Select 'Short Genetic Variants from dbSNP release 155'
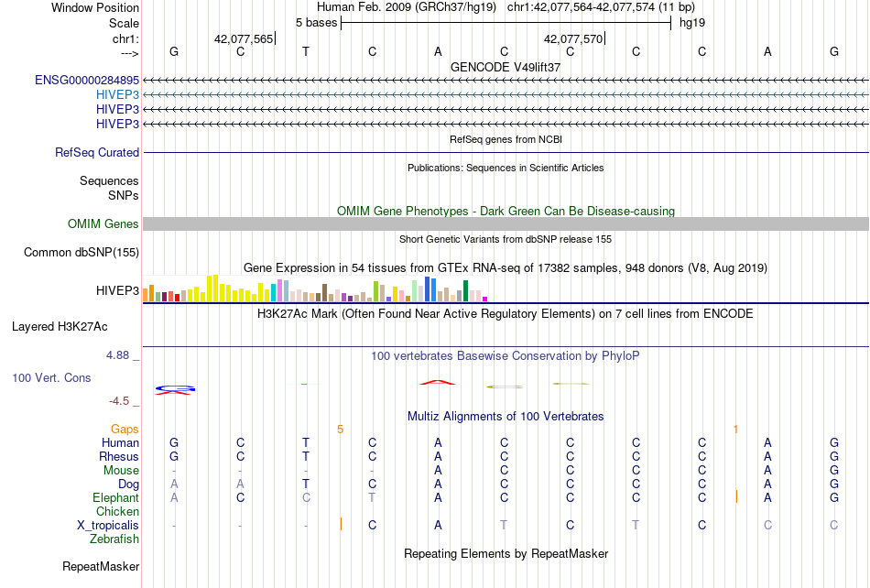Image resolution: width=870 pixels, height=588 pixels. pyautogui.click(x=506, y=239)
